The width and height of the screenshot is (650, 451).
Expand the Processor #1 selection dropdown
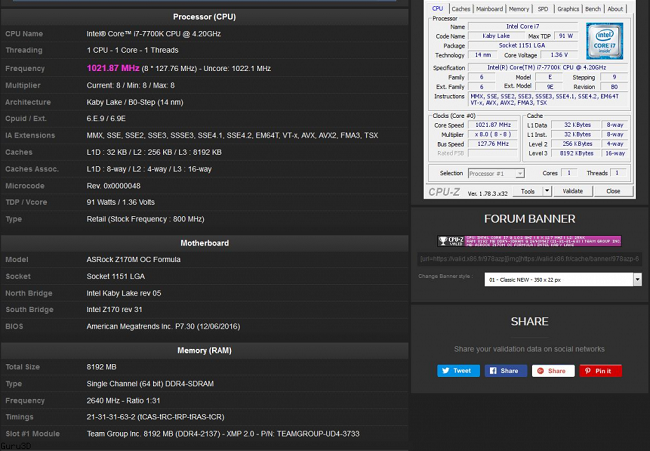point(505,173)
